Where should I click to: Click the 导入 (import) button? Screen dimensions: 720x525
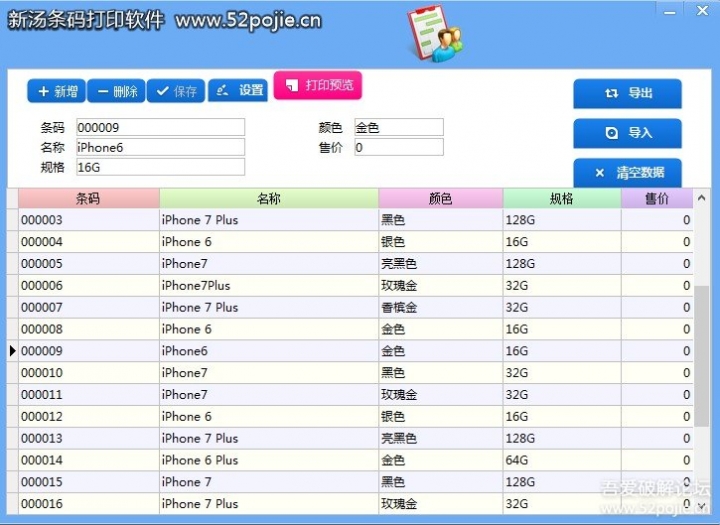627,133
